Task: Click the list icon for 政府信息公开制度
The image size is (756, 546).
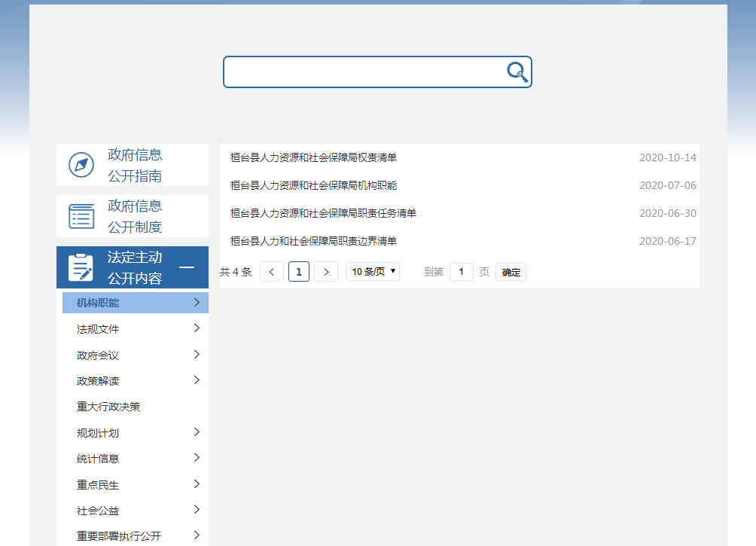Action: tap(81, 216)
